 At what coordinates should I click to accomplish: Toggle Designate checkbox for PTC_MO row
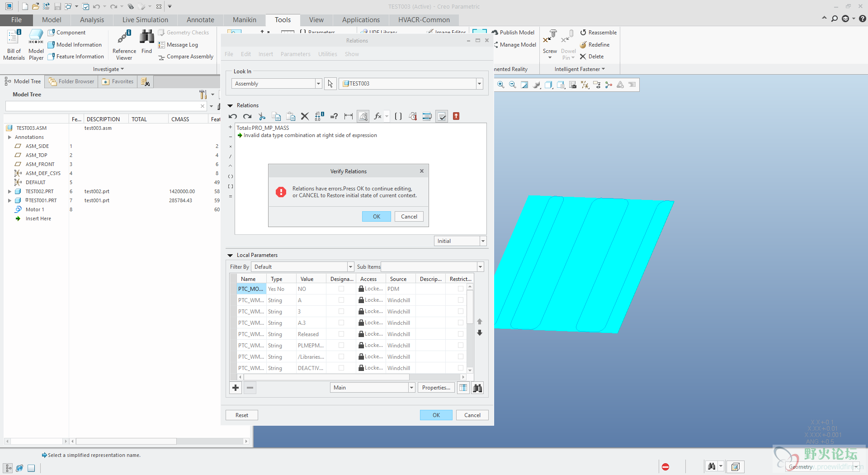coord(341,289)
